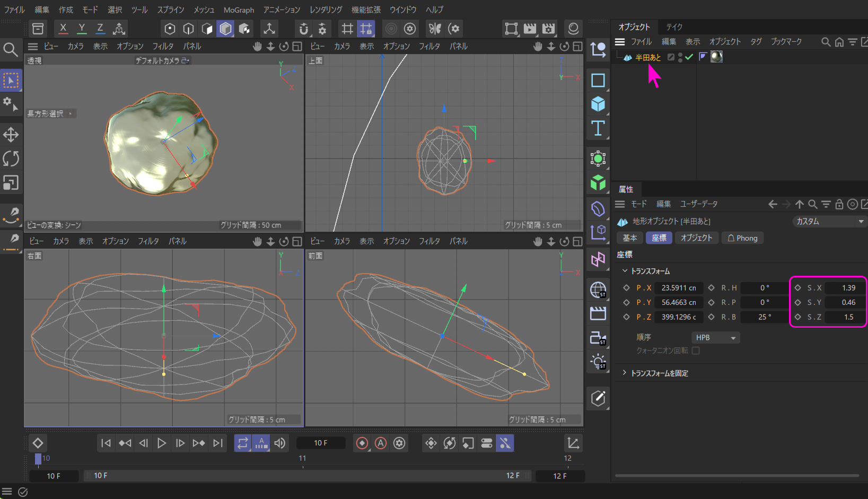Click the record active objects button
Image resolution: width=868 pixels, height=499 pixels.
point(362,443)
